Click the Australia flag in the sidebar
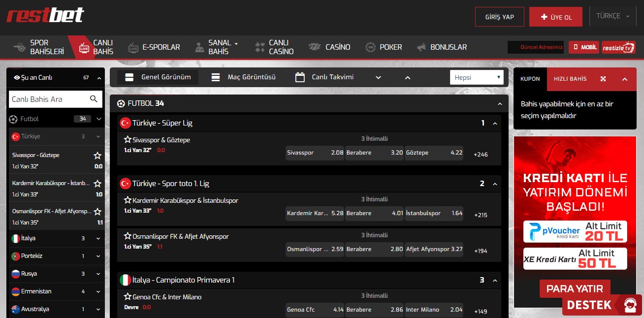 pyautogui.click(x=16, y=309)
